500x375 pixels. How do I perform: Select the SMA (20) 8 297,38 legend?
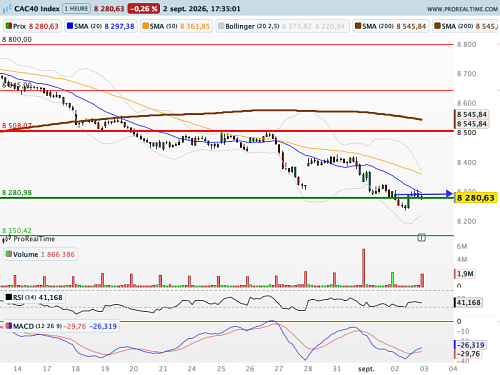pos(101,26)
